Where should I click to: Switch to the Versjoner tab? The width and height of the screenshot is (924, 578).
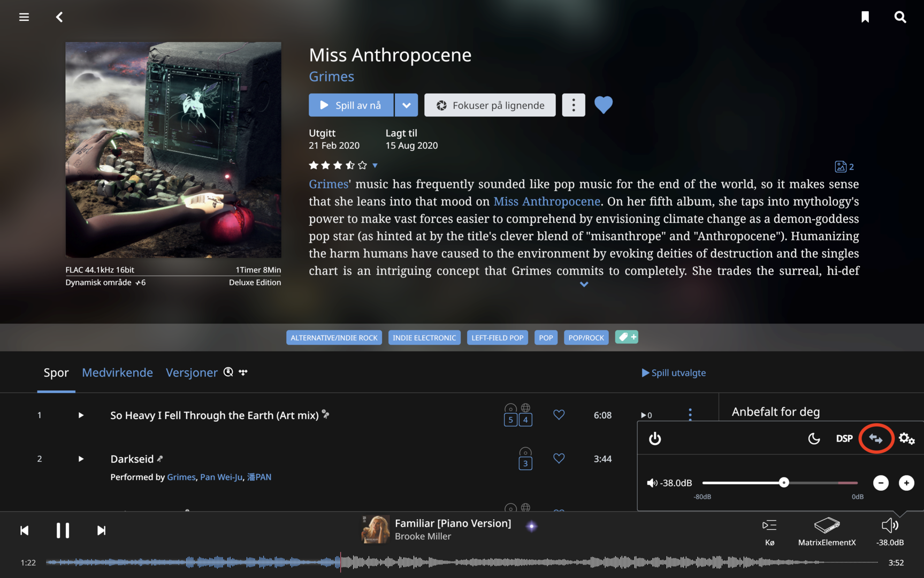[192, 372]
